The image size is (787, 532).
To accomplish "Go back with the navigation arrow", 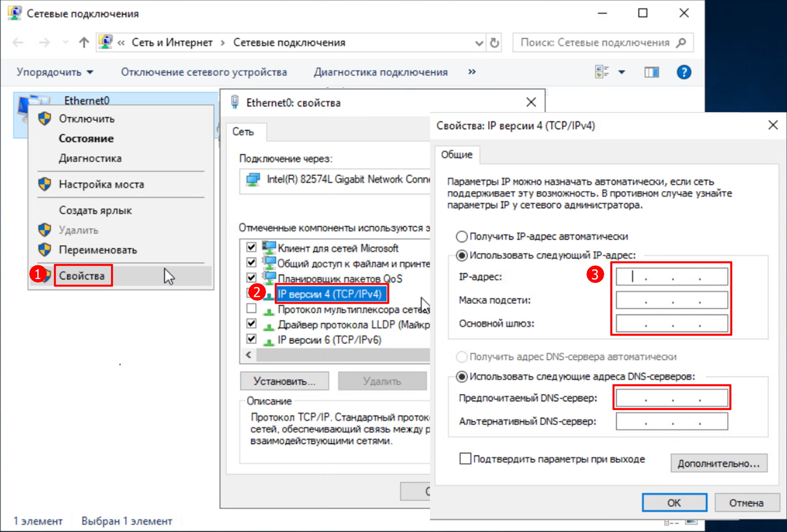I will pyautogui.click(x=18, y=42).
